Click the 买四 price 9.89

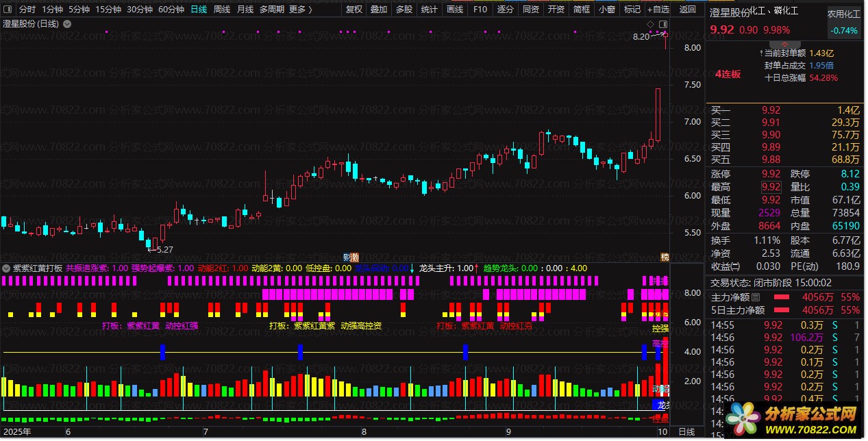pyautogui.click(x=771, y=147)
